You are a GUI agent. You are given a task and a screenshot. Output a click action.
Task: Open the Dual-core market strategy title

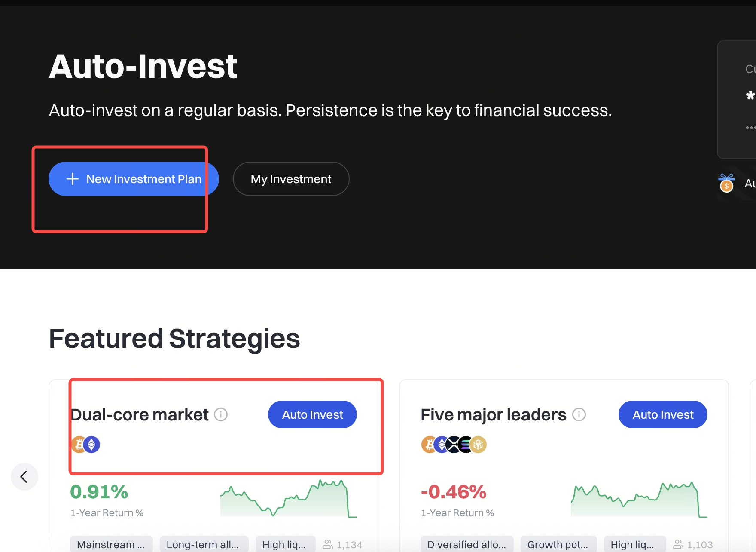140,414
